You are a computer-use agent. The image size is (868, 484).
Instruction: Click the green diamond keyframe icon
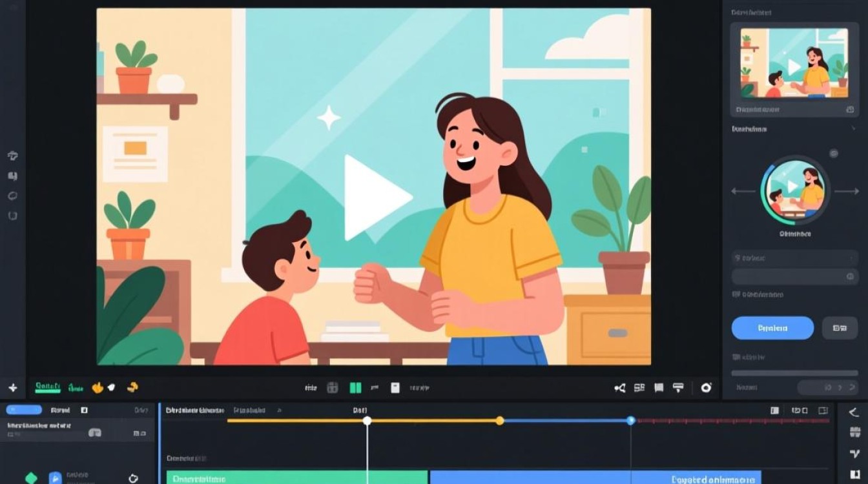point(31,478)
